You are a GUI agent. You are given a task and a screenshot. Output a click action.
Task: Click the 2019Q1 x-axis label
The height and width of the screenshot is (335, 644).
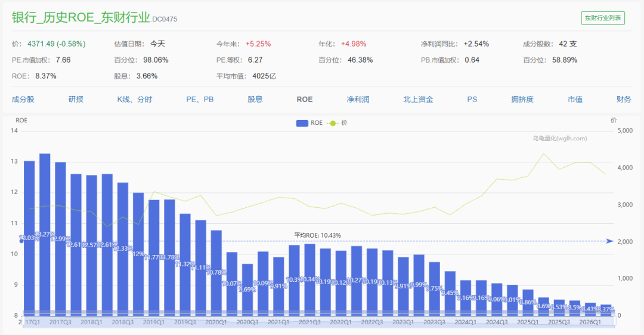[x=154, y=322]
